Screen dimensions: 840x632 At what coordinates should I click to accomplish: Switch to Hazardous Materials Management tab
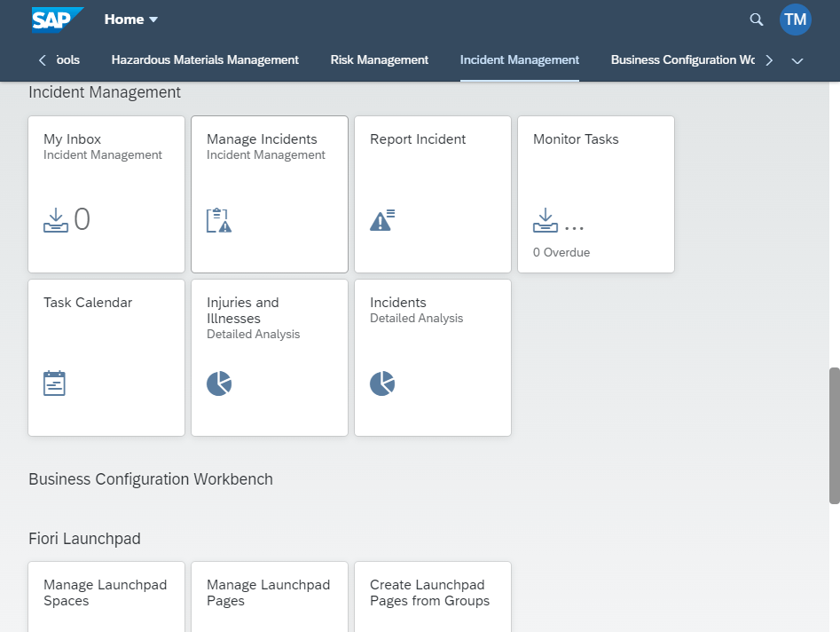click(x=205, y=60)
